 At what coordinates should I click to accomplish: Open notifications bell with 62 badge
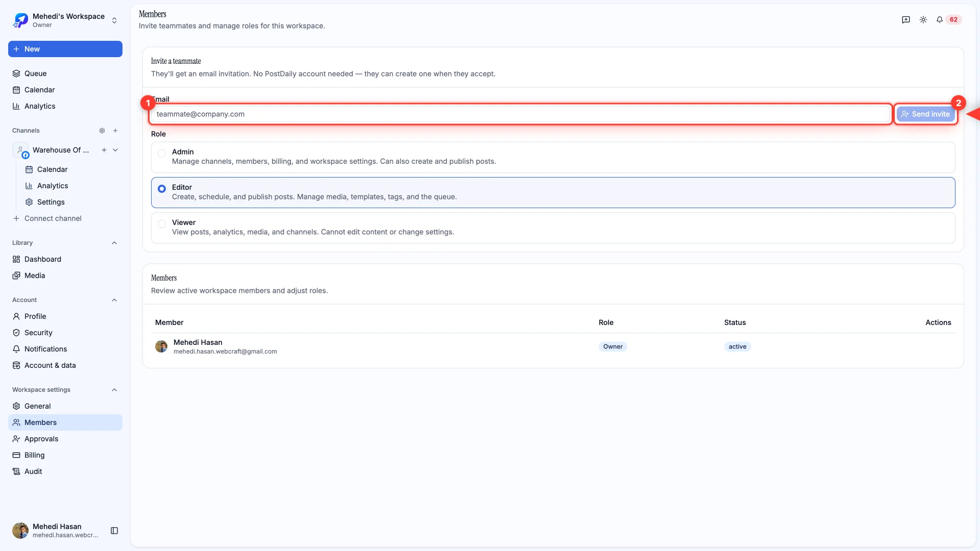point(948,19)
